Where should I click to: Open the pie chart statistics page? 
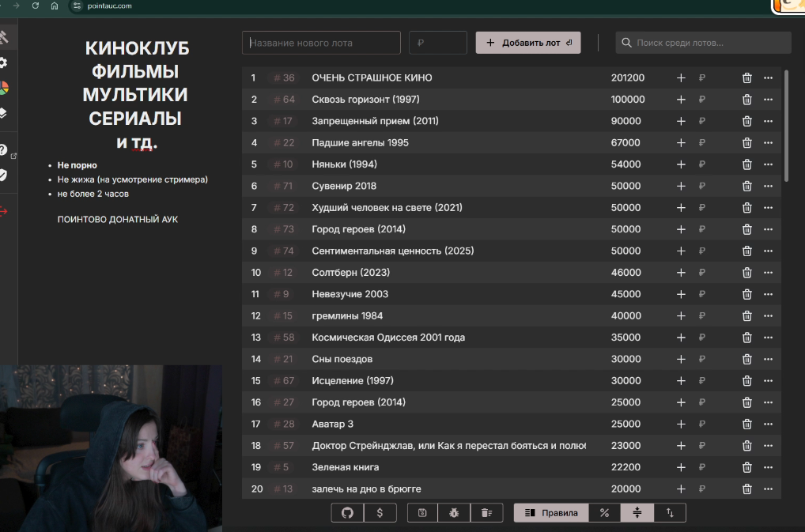(x=4, y=88)
